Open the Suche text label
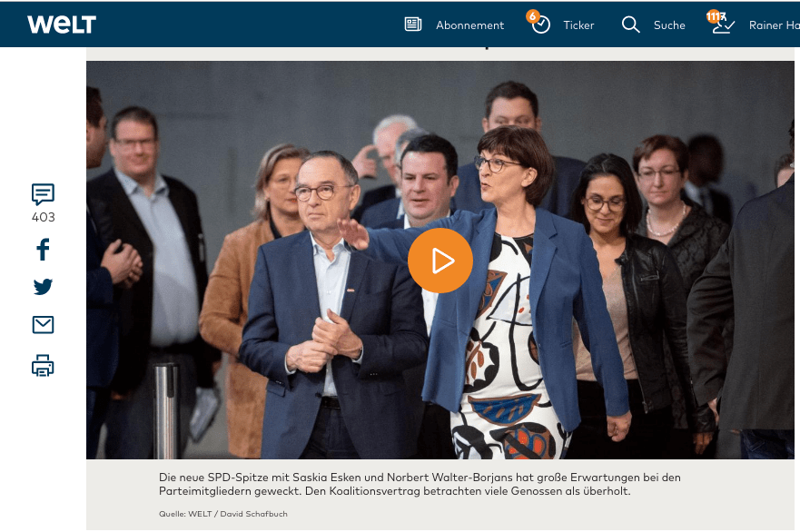 [669, 25]
